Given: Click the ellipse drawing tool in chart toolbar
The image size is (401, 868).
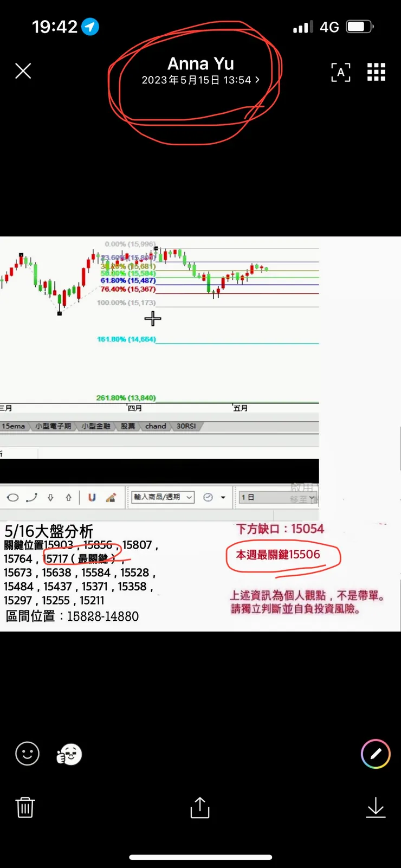Looking at the screenshot, I should tap(13, 497).
